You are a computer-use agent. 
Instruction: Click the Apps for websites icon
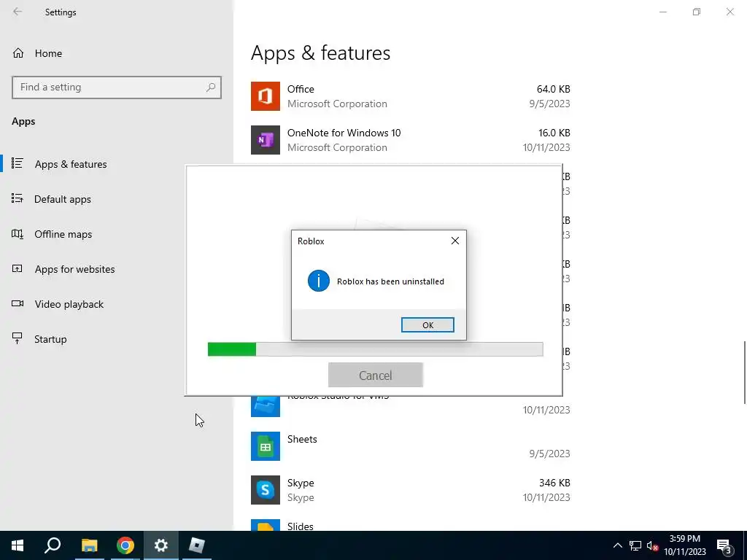18,268
